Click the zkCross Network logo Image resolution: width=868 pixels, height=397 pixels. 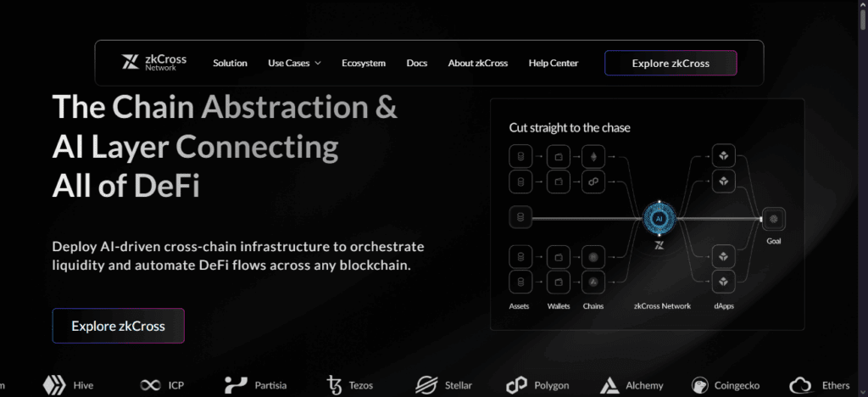point(154,62)
